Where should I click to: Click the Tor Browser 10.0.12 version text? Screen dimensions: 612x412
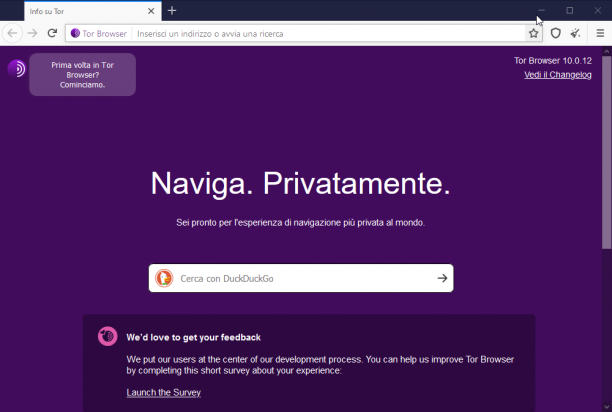click(553, 60)
